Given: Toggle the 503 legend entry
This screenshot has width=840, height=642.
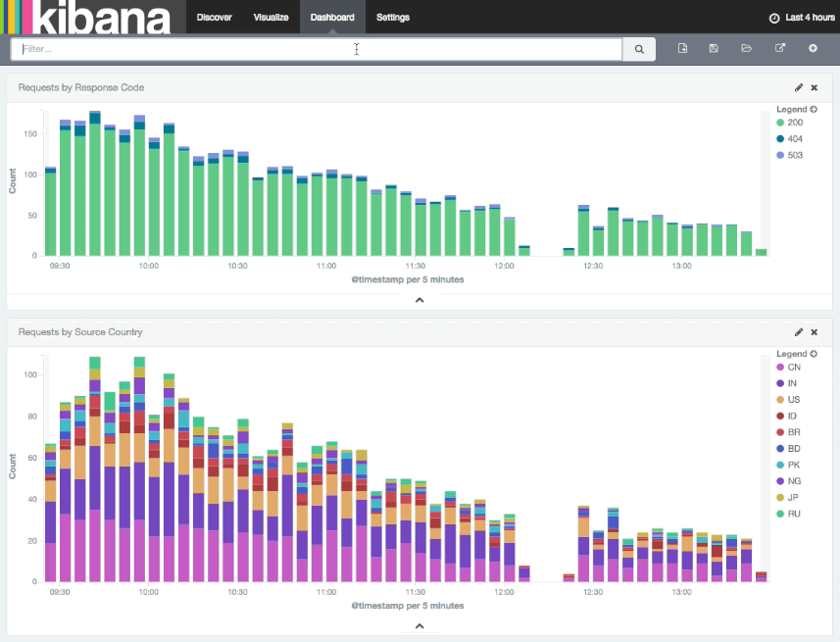Looking at the screenshot, I should click(795, 155).
